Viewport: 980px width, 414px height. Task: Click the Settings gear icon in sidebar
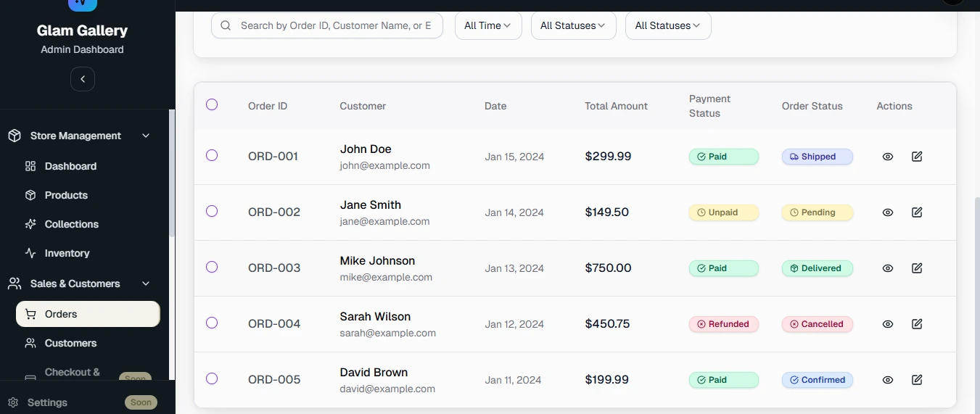click(13, 402)
